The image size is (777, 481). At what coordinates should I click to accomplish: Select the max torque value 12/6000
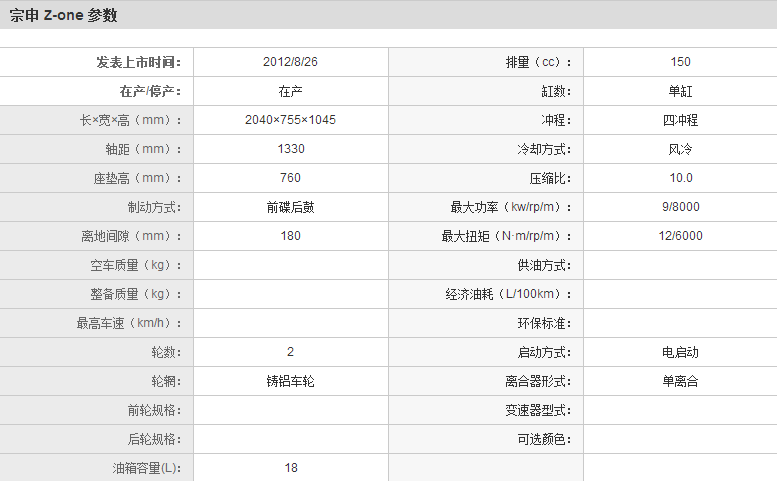680,236
